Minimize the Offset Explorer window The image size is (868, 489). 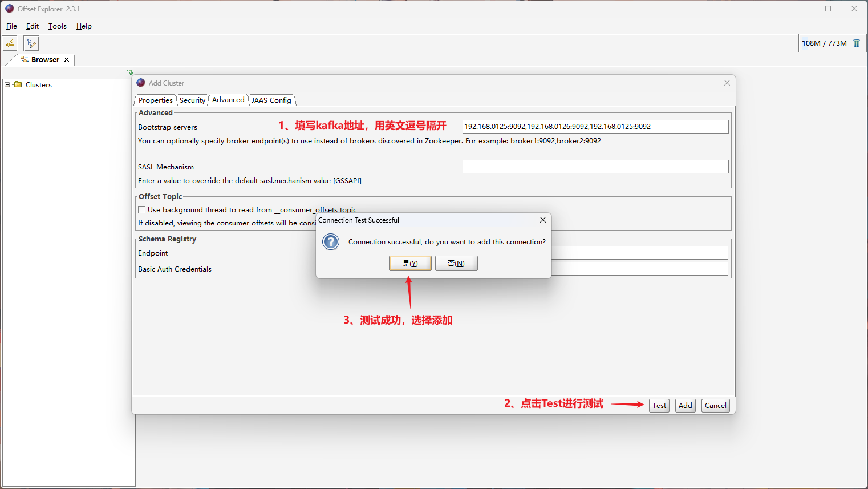[802, 9]
